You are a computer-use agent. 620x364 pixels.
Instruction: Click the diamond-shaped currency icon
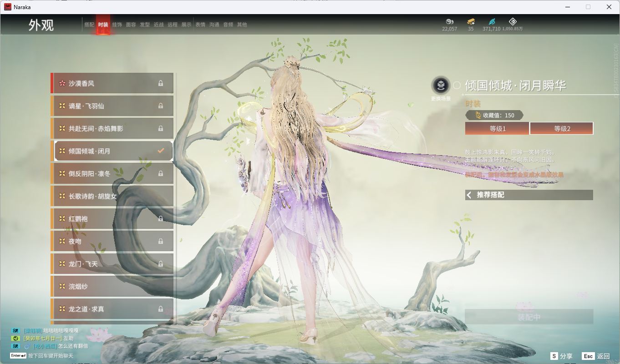point(513,21)
